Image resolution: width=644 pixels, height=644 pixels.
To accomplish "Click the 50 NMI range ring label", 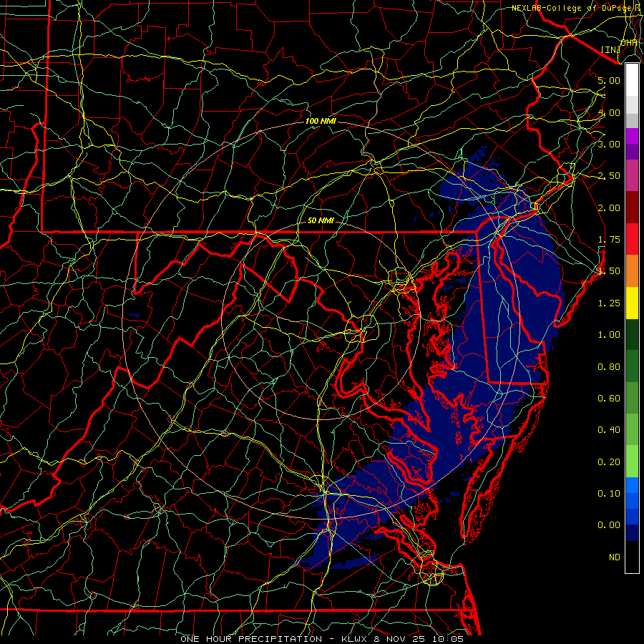I will (321, 220).
